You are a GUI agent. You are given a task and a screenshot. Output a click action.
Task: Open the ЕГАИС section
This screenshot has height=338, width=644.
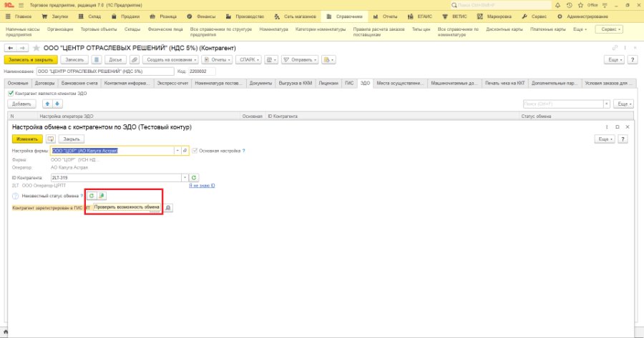click(x=420, y=17)
